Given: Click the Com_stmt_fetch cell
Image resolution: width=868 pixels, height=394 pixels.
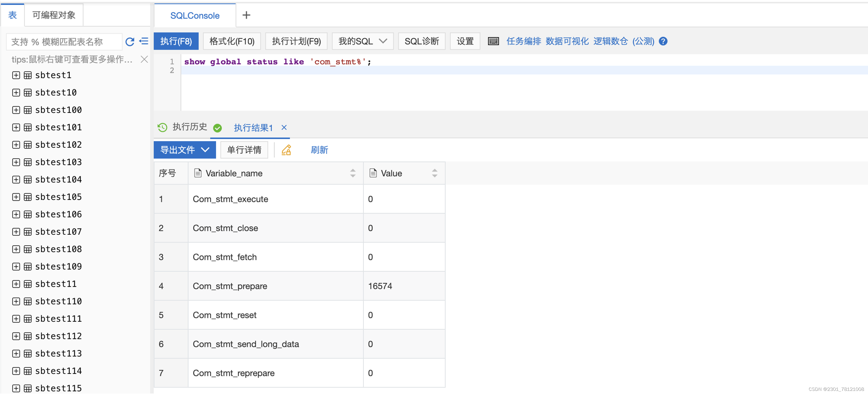Looking at the screenshot, I should [276, 257].
